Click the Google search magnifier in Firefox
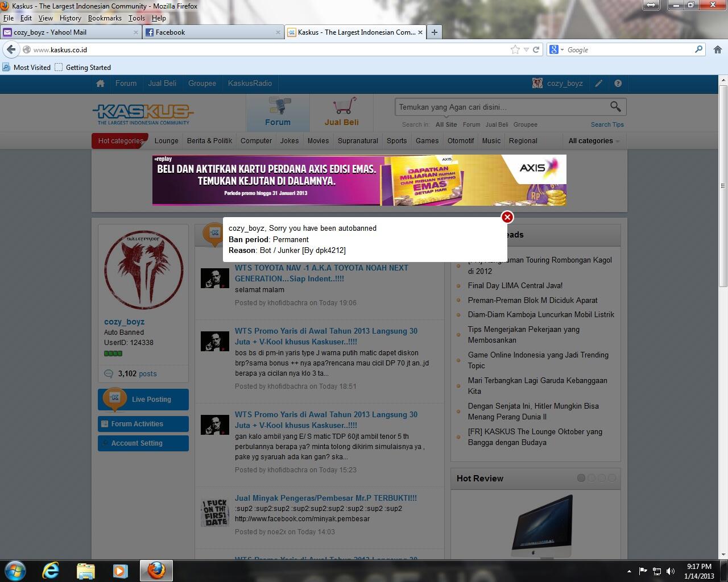Viewport: 728px width, 582px height. pyautogui.click(x=699, y=49)
